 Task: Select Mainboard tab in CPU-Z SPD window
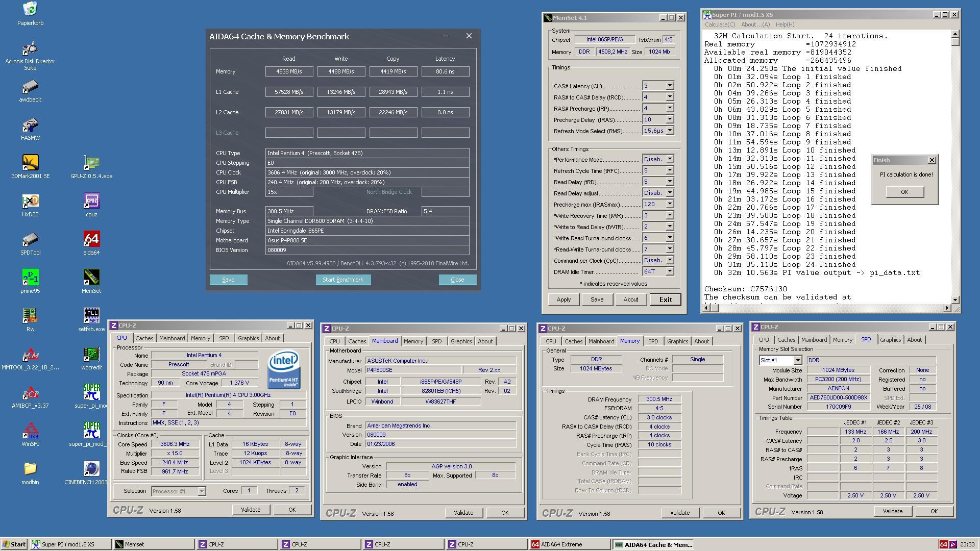click(814, 340)
